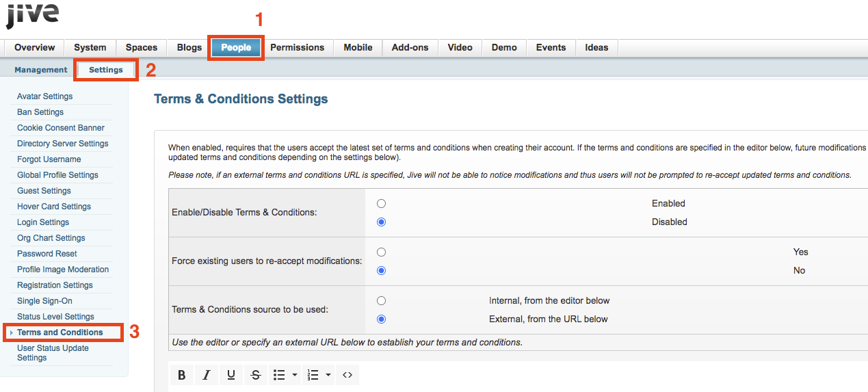Screen dimensions: 868x392
Task: Navigate to Password Reset settings
Action: (x=47, y=254)
